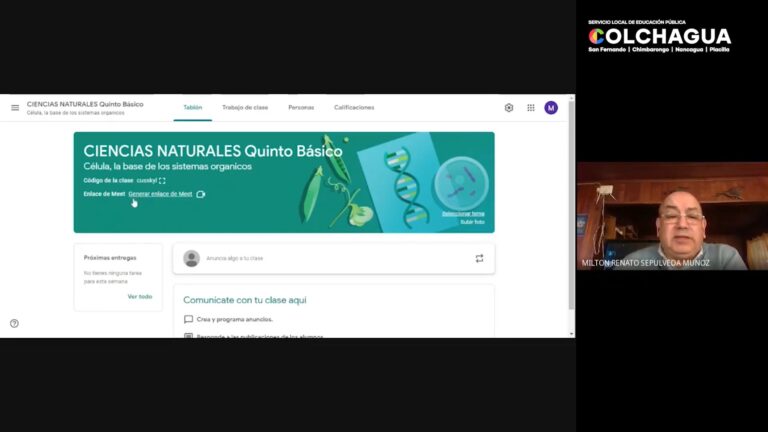The width and height of the screenshot is (768, 432).
Task: Click the speaker's webcam video thumbnail
Action: (x=672, y=216)
